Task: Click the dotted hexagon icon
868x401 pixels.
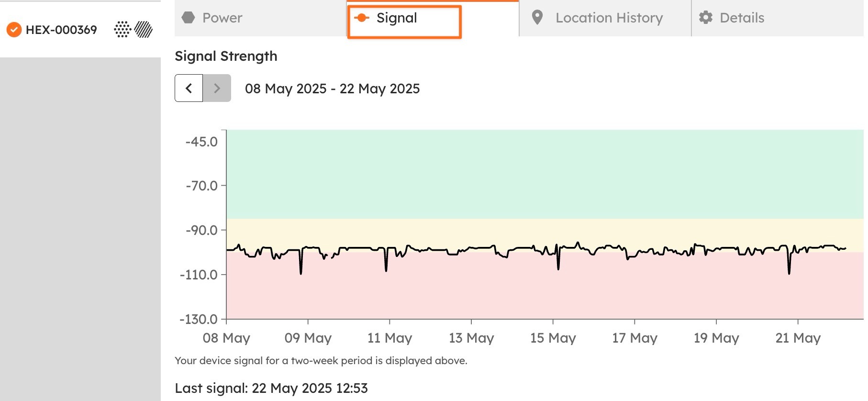Action: coord(122,30)
